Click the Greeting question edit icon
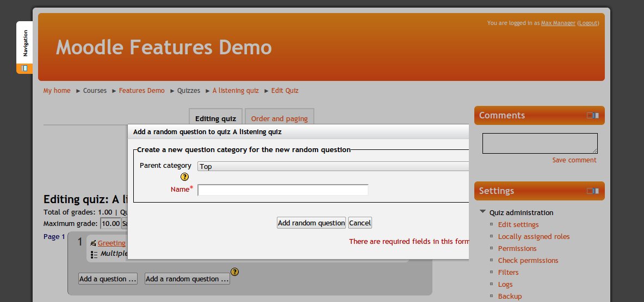 click(x=93, y=243)
